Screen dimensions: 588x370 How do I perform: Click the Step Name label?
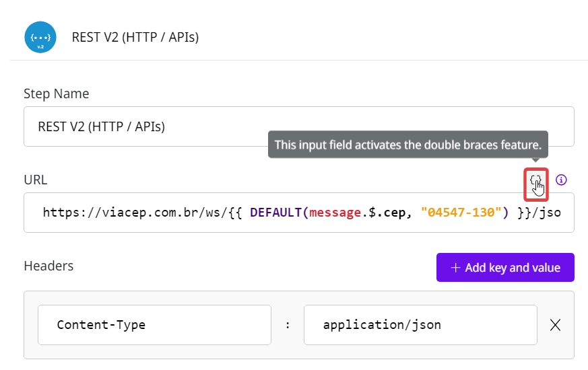[x=56, y=94]
